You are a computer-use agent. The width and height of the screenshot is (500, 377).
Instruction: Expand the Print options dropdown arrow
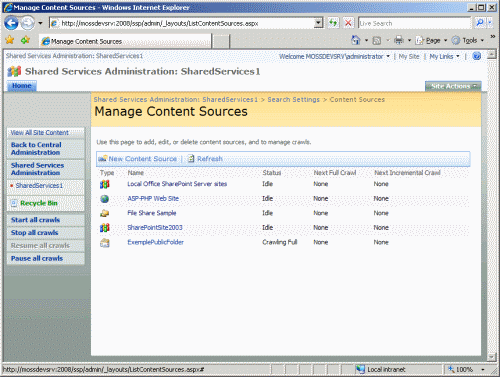coord(409,41)
